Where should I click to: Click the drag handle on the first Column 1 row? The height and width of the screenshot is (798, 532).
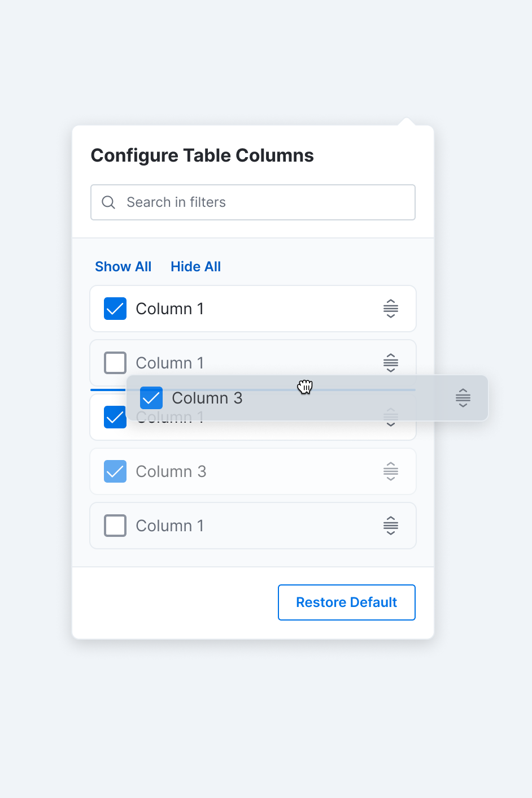coord(391,309)
